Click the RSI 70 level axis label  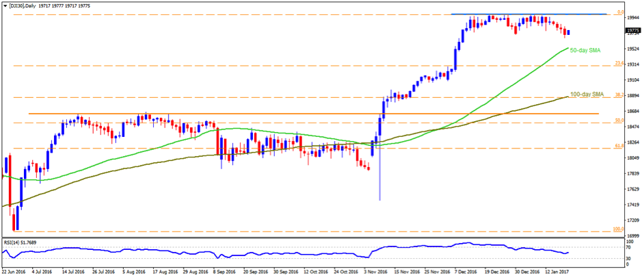pyautogui.click(x=629, y=247)
